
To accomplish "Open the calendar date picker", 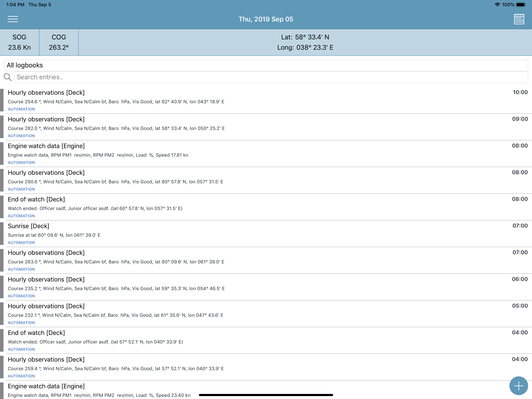I will [x=519, y=19].
